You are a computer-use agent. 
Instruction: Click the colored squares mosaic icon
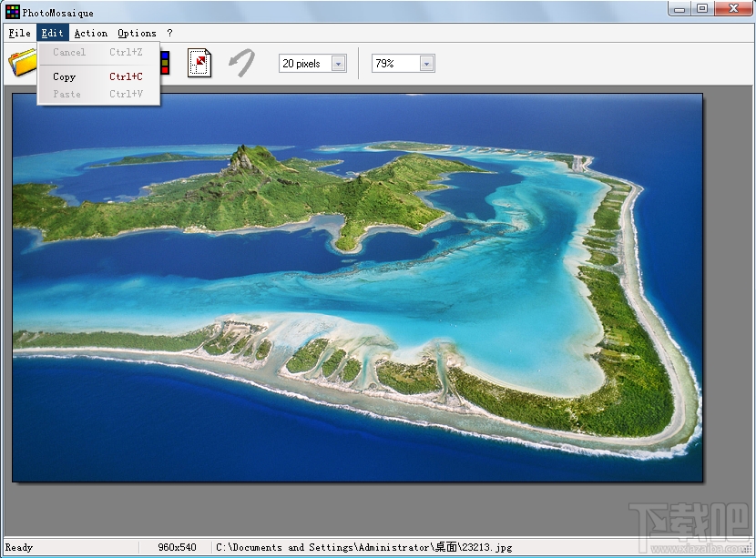click(x=165, y=63)
